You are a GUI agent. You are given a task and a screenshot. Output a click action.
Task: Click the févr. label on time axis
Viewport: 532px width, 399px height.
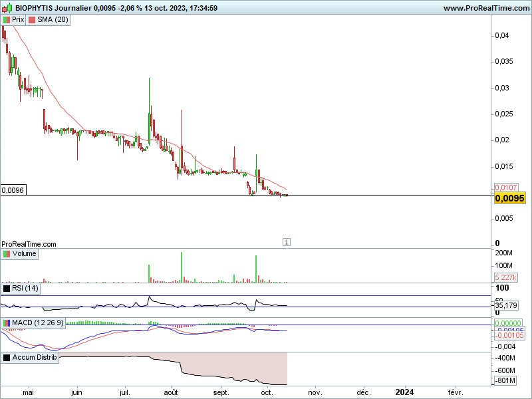click(x=456, y=392)
